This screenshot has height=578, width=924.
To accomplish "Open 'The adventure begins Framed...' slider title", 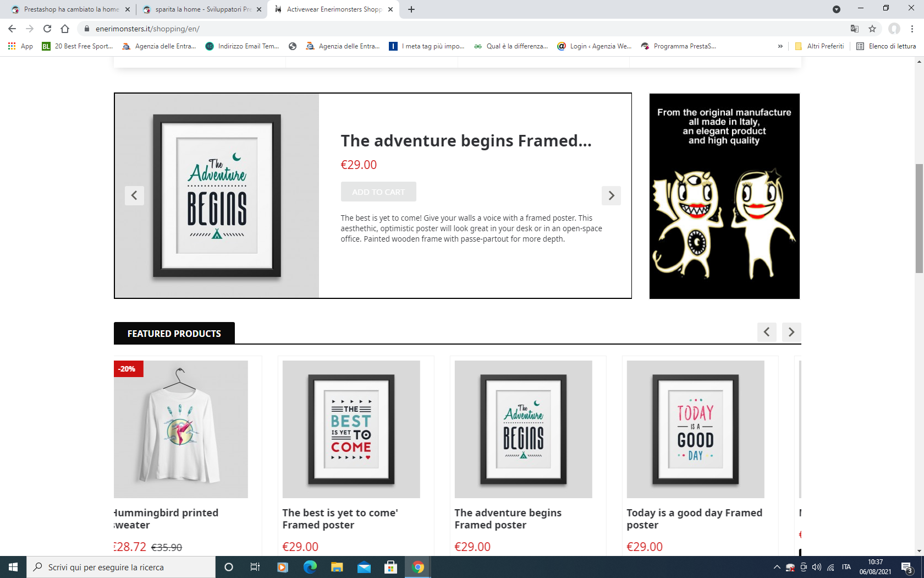I will pyautogui.click(x=466, y=141).
